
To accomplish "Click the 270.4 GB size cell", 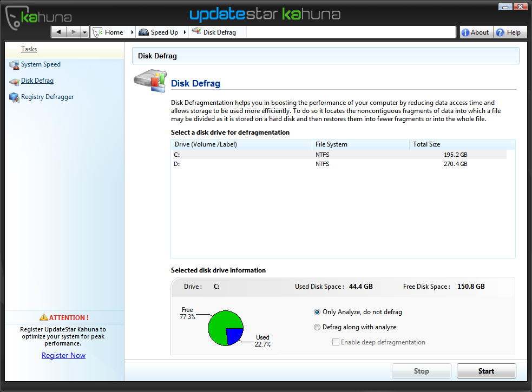I will coord(455,164).
